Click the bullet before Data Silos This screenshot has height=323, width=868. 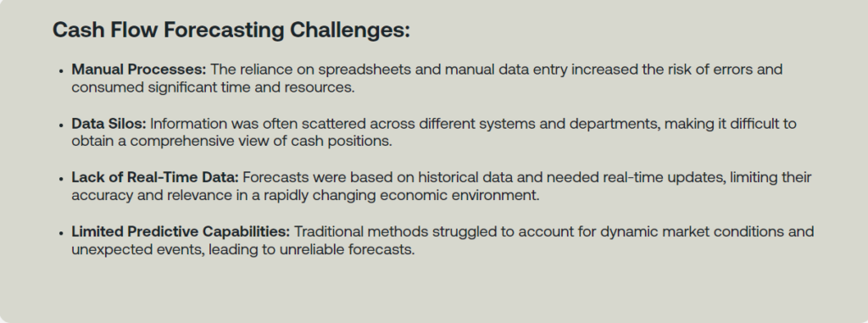(x=61, y=125)
